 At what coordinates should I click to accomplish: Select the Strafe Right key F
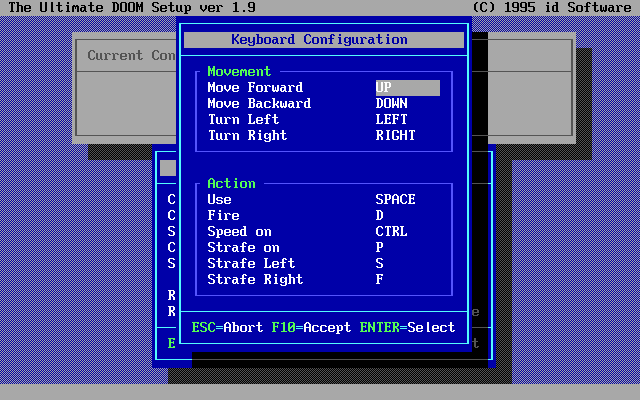[380, 280]
